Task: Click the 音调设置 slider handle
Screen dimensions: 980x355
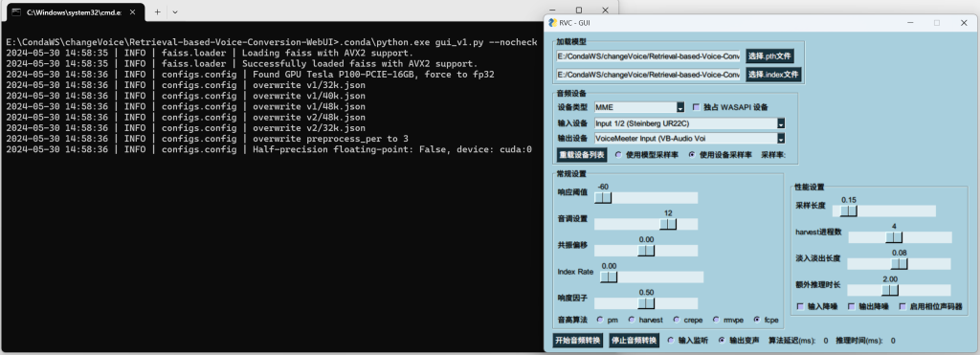Action: click(668, 224)
